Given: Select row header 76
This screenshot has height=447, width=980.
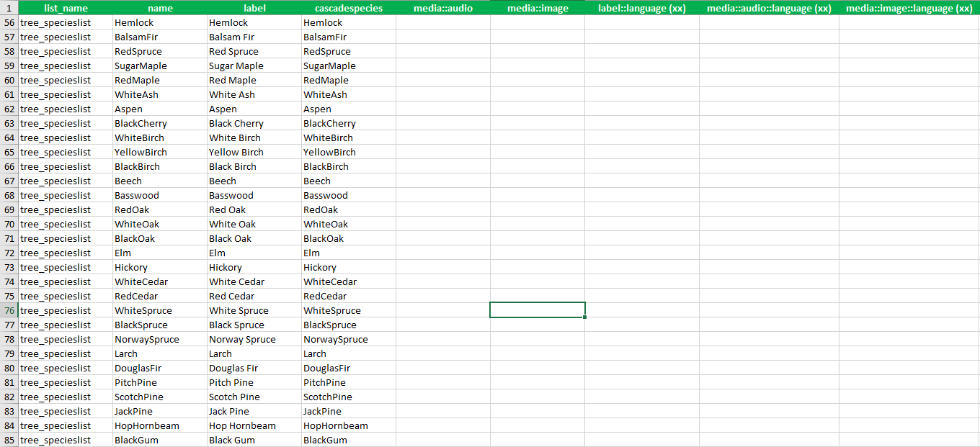Looking at the screenshot, I should click(9, 310).
